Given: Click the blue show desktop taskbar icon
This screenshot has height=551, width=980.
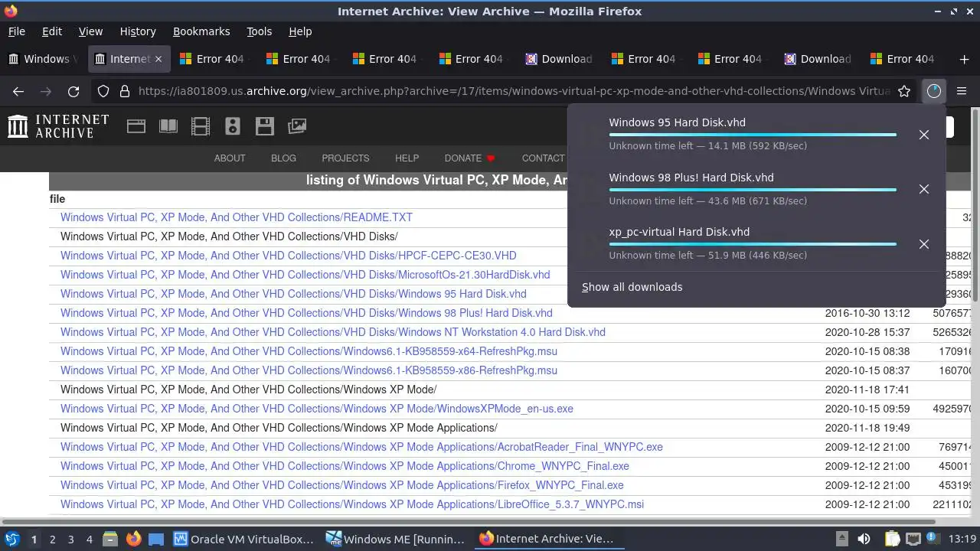Looking at the screenshot, I should click(156, 539).
